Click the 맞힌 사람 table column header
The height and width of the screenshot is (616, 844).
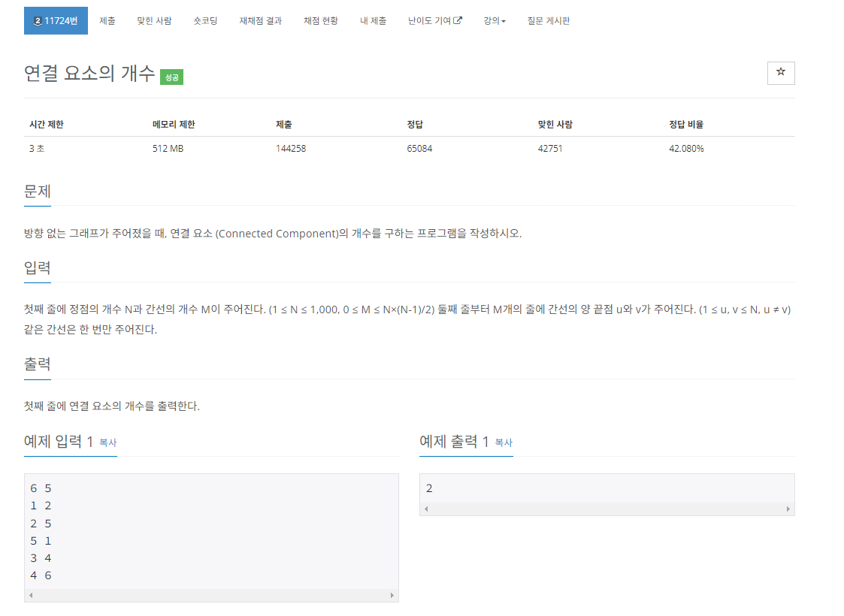click(x=555, y=124)
